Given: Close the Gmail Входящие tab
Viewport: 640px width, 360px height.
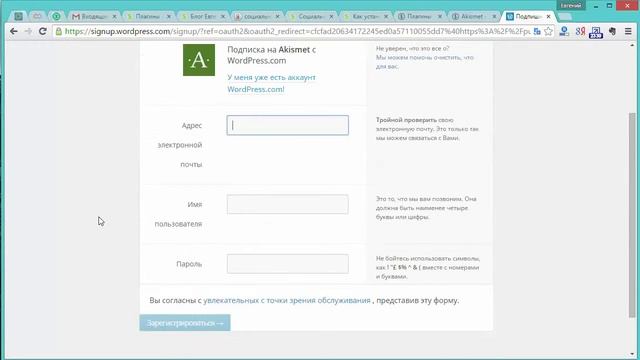Looking at the screenshot, I should [x=114, y=16].
